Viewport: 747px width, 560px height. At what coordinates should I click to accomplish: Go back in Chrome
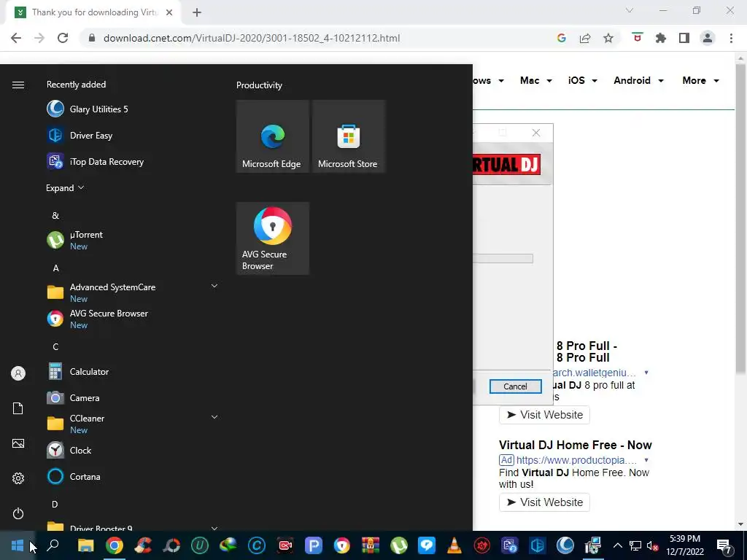[x=16, y=38]
